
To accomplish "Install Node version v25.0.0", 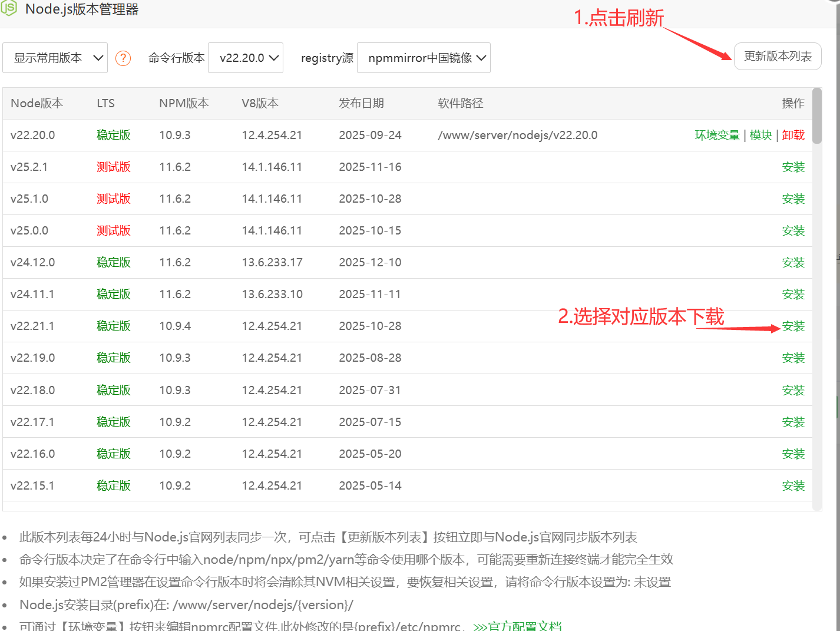I will click(793, 231).
